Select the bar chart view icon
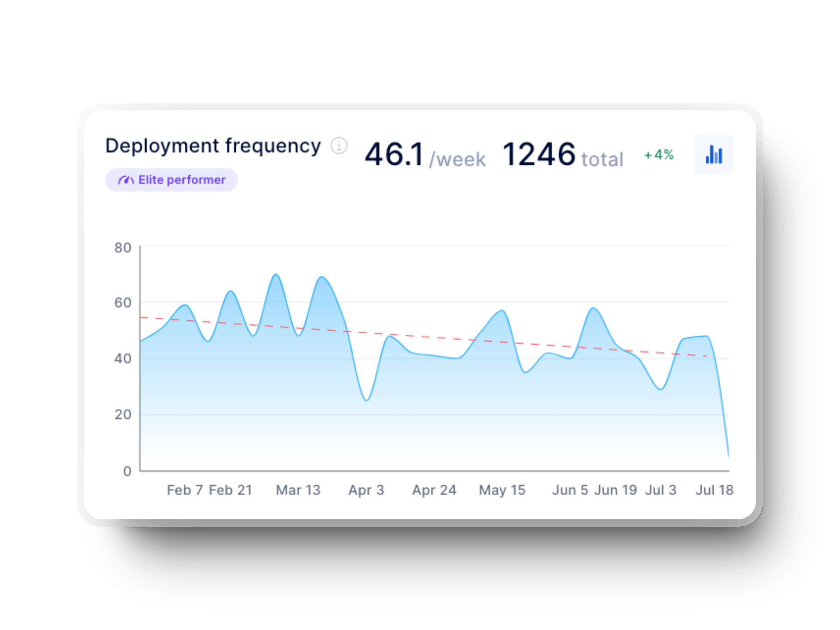The image size is (840, 630). click(713, 155)
